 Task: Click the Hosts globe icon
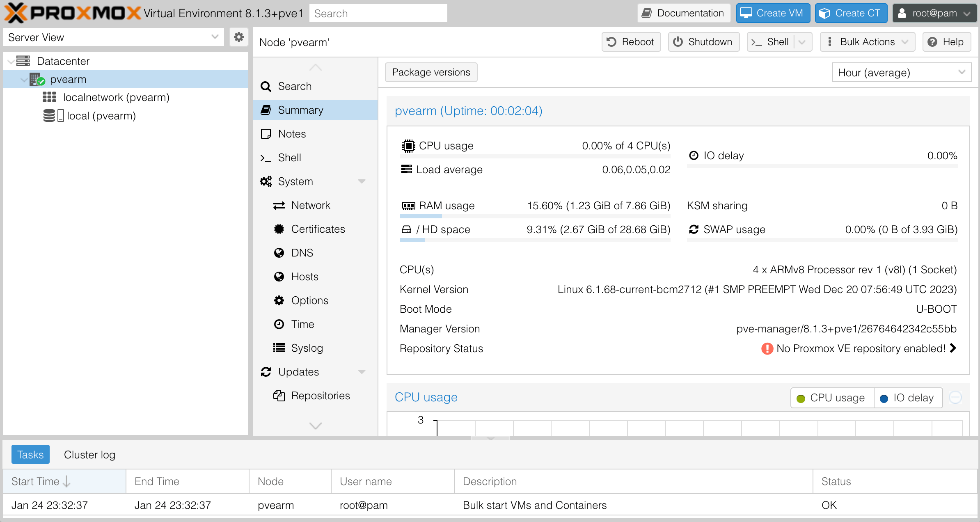click(x=279, y=277)
